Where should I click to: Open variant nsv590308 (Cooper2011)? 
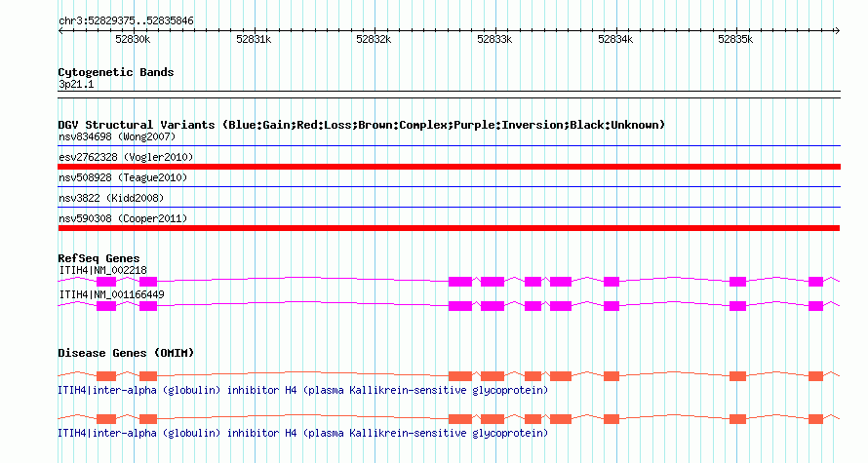click(123, 218)
